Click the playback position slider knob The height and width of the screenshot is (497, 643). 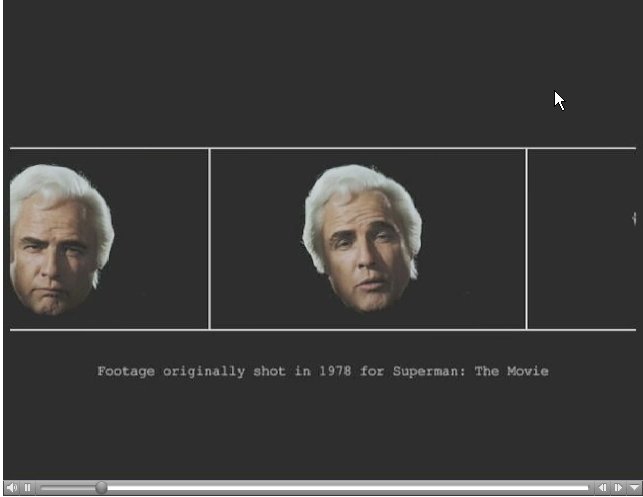pos(101,488)
